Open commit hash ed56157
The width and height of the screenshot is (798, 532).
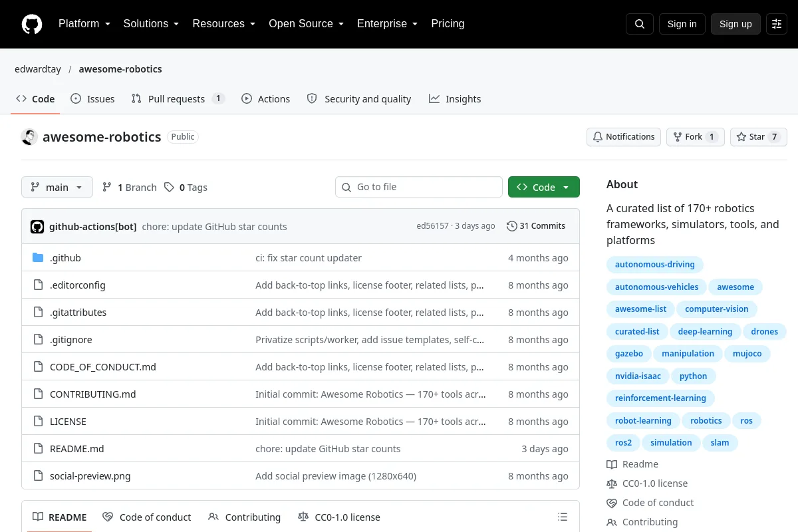(432, 226)
